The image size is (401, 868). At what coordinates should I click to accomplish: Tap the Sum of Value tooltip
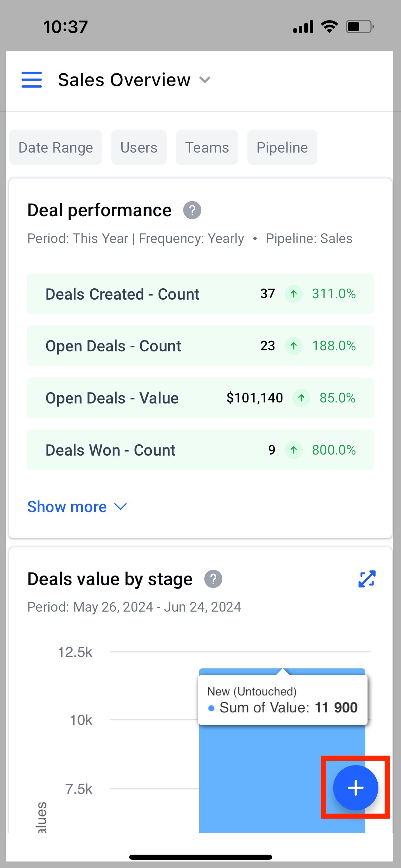coord(283,700)
